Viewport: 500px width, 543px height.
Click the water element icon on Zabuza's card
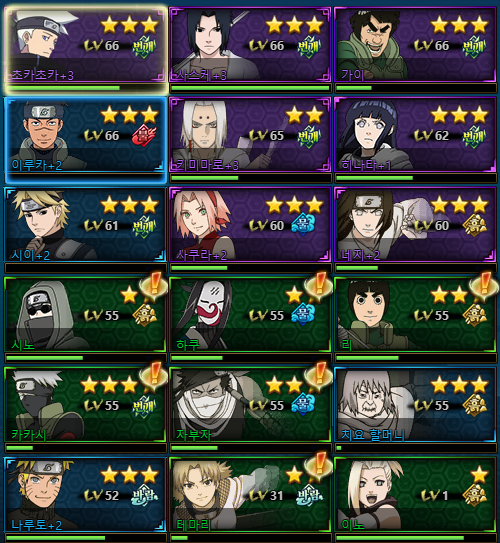303,405
